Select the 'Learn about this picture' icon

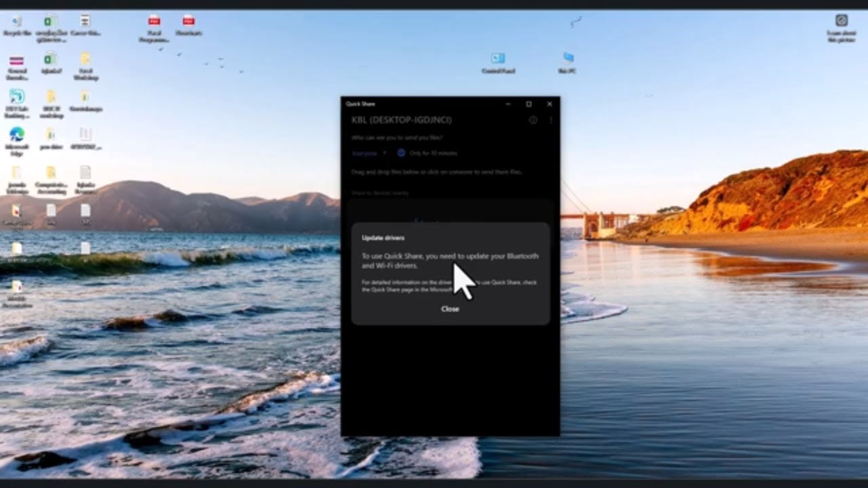(x=841, y=28)
